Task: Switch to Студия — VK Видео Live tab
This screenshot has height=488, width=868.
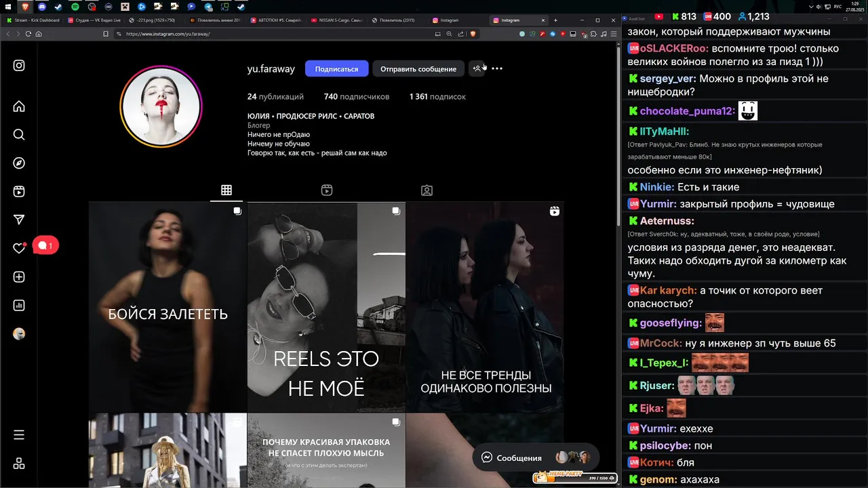Action: click(x=94, y=20)
